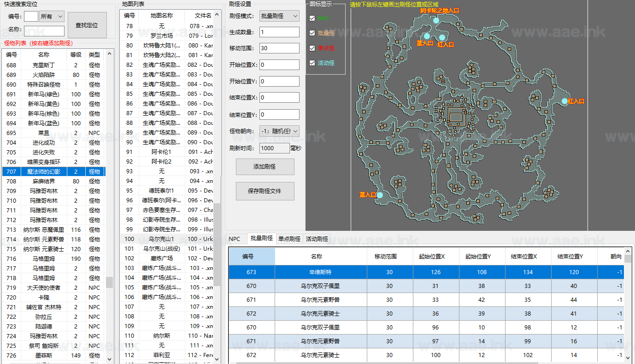635x364 pixels.
Task: Click the 蓝入口 marker near the map top
Action: pos(426,35)
